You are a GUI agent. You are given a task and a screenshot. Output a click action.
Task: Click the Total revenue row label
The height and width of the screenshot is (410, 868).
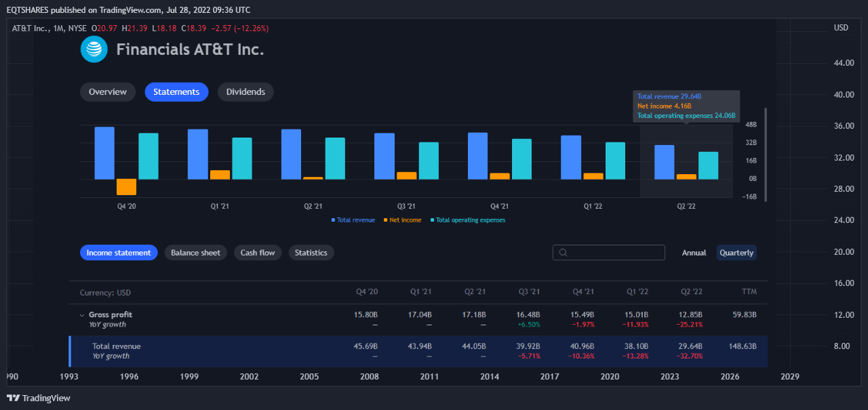[117, 346]
